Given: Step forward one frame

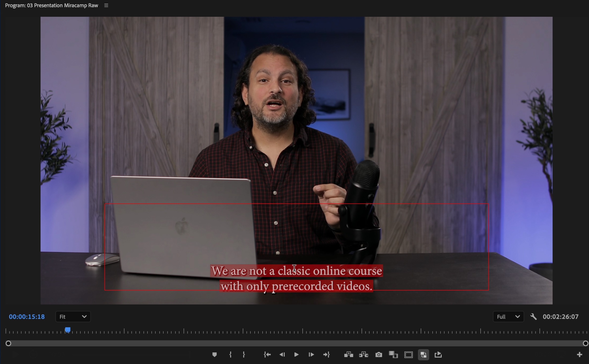Looking at the screenshot, I should tap(311, 355).
